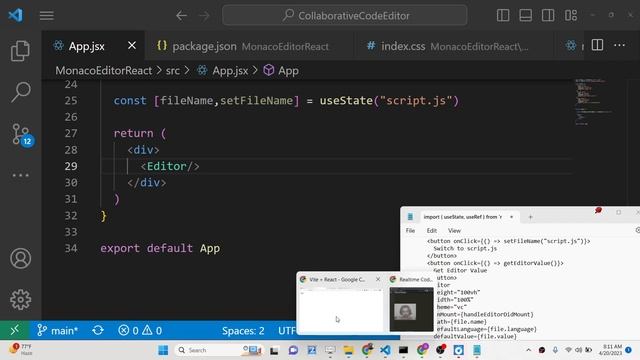Screen dimensions: 640x360
Task: Click the main* branch in status bar
Action: 58,330
